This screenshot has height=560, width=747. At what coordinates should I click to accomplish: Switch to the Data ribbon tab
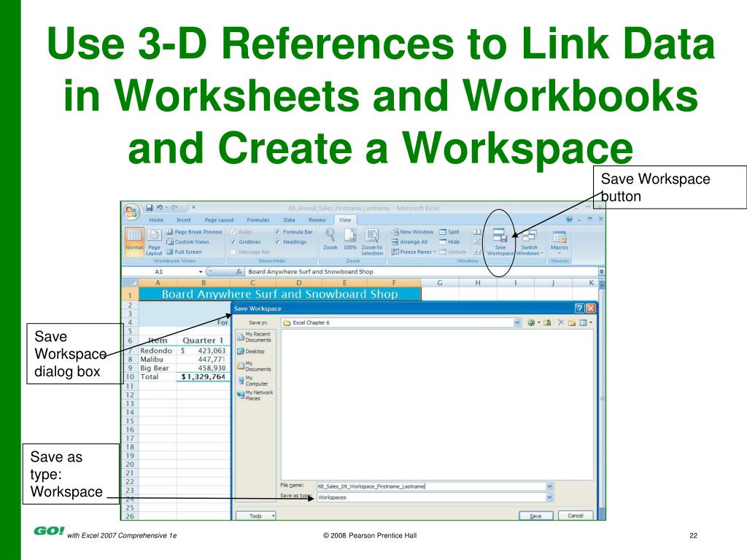[x=289, y=220]
